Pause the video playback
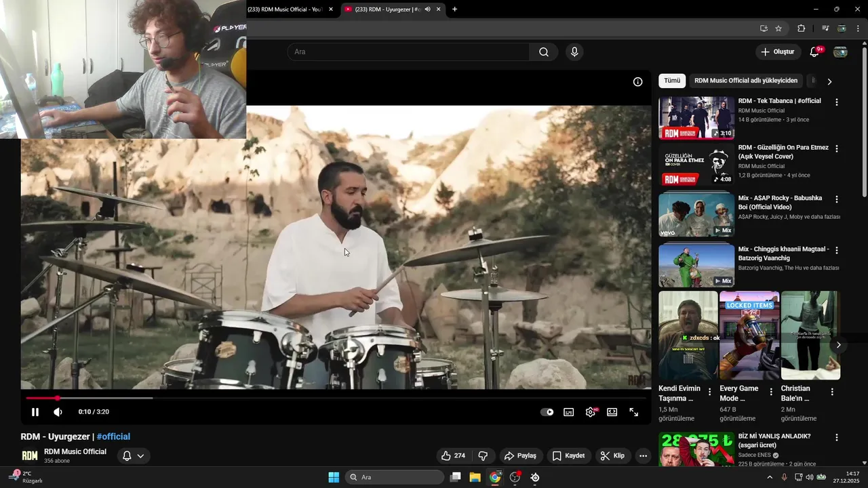Screen dimensions: 868x488 (35, 412)
